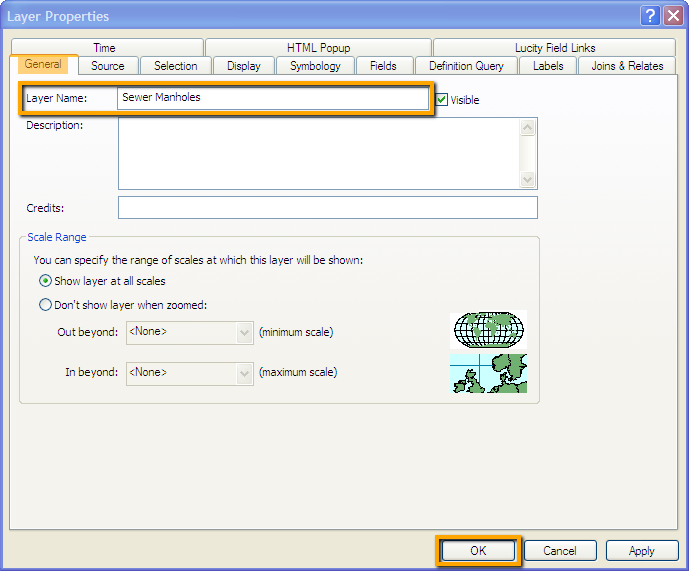Open the Joins & Relates tab
Image resolution: width=689 pixels, height=571 pixels.
[x=627, y=66]
